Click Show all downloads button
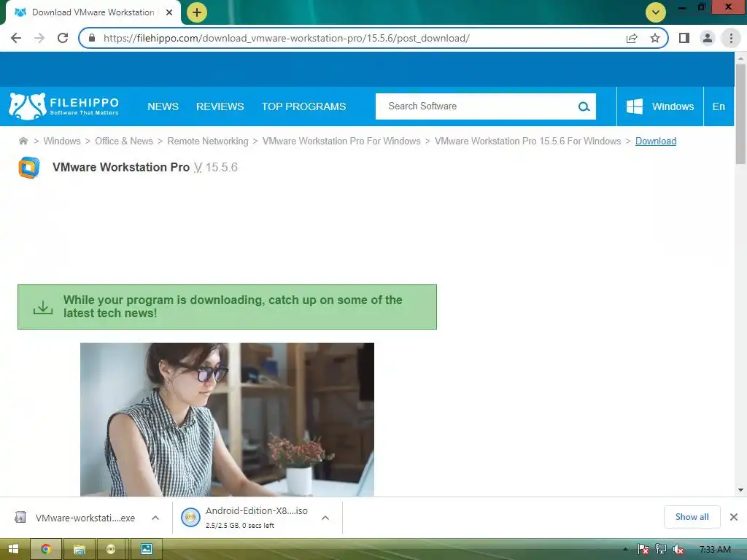Screen dimensions: 747x560 [x=692, y=517]
